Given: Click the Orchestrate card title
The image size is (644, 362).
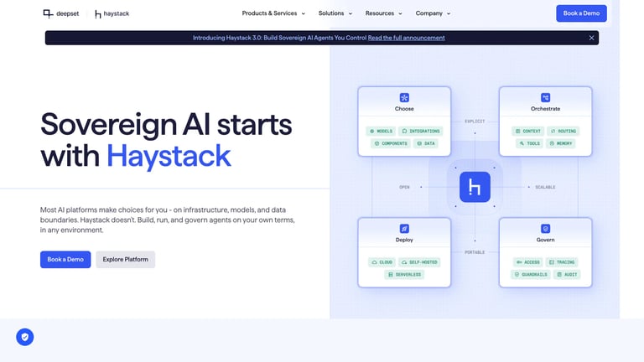Looking at the screenshot, I should pos(545,109).
